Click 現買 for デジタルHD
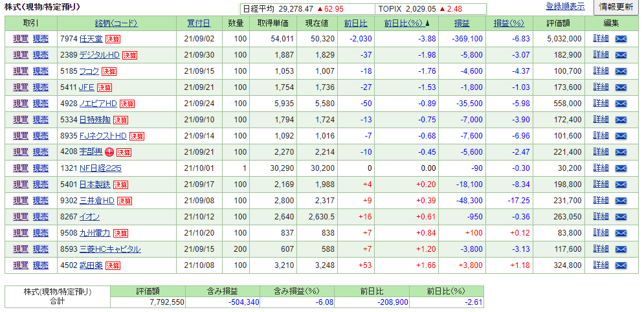This screenshot has height=312, width=644. pos(21,55)
